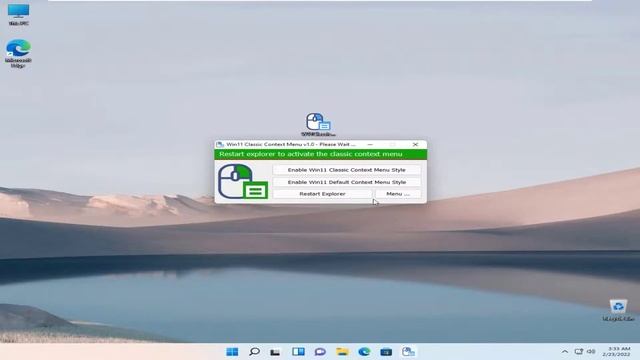Open File Explorer from the taskbar

(342, 351)
